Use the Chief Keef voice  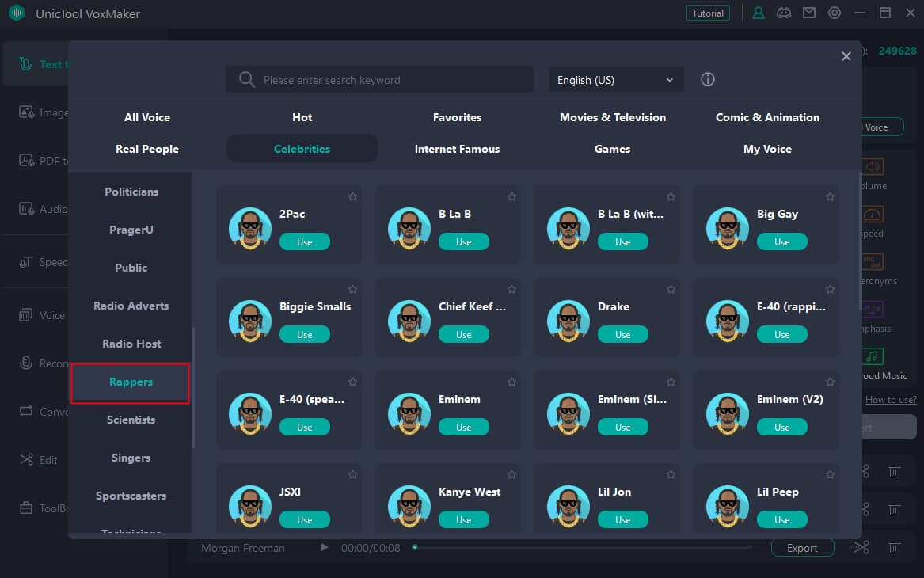coord(464,334)
